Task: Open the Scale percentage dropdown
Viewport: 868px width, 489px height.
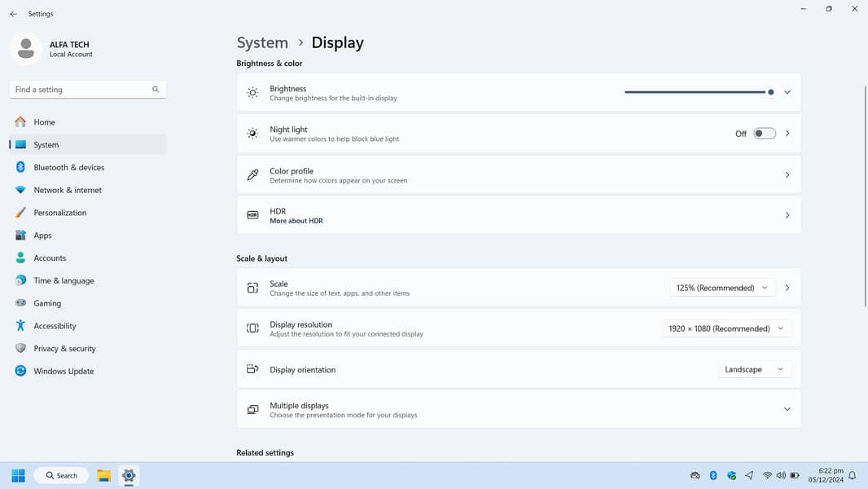Action: (x=721, y=288)
